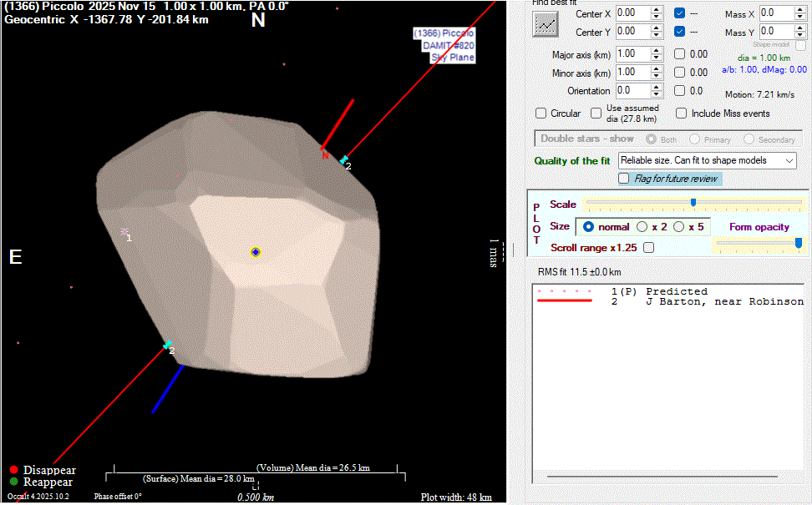
Task: Enable the Circular checkbox
Action: tap(541, 114)
